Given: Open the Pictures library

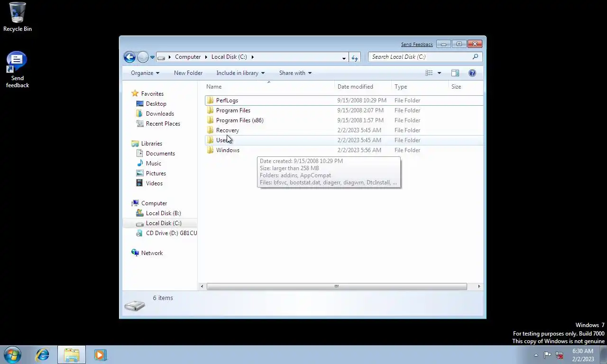Looking at the screenshot, I should pyautogui.click(x=156, y=173).
